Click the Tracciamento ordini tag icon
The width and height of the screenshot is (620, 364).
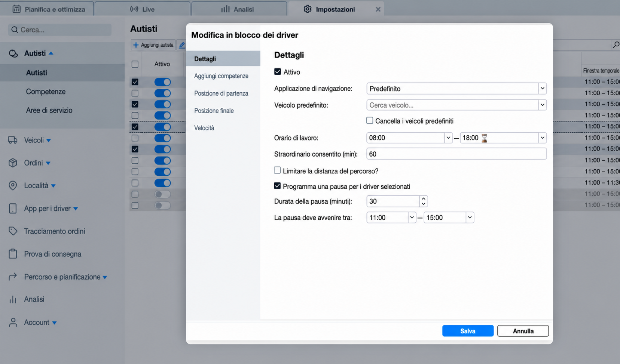(x=13, y=231)
